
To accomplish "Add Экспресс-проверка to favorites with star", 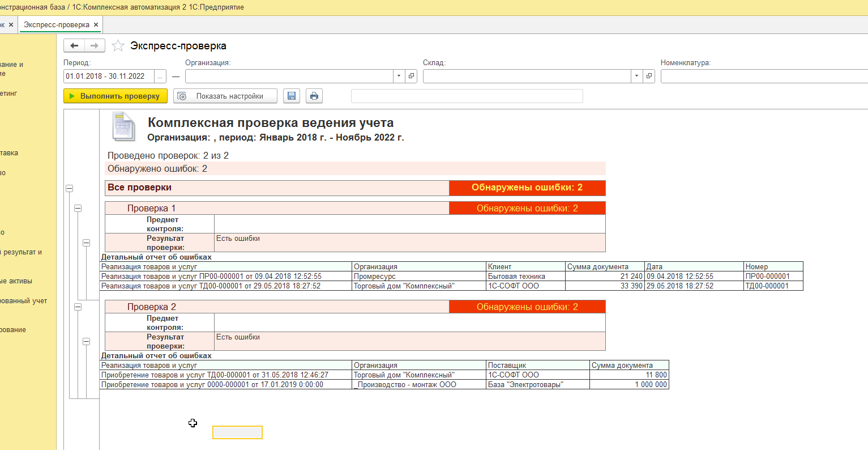I will (x=118, y=46).
